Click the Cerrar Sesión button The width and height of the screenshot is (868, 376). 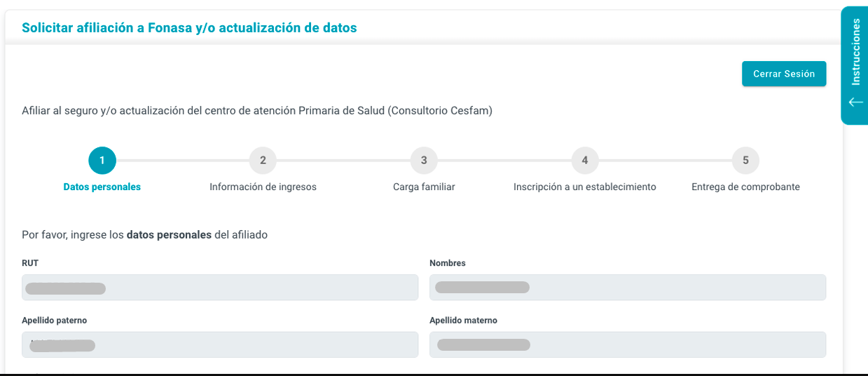click(x=784, y=74)
